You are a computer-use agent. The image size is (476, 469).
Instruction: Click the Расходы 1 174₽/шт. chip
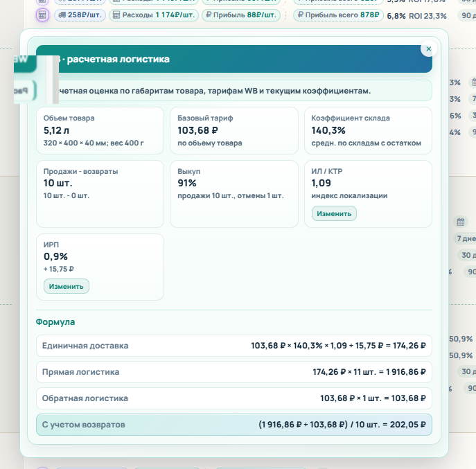point(154,15)
